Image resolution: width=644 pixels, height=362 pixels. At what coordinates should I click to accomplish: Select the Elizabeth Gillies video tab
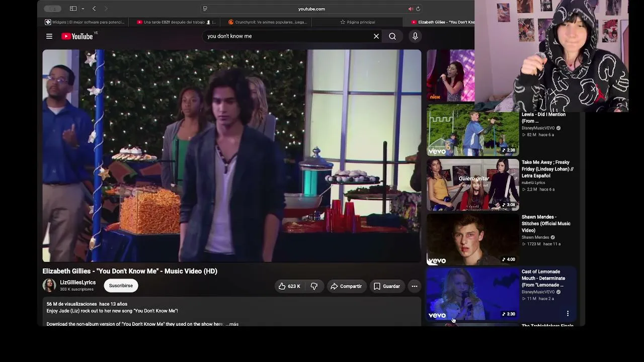tap(439, 22)
